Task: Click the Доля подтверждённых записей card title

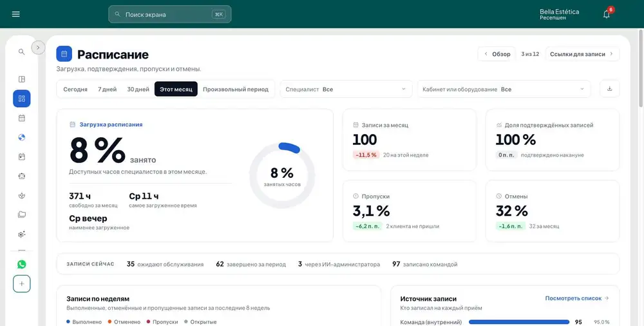Action: point(549,125)
